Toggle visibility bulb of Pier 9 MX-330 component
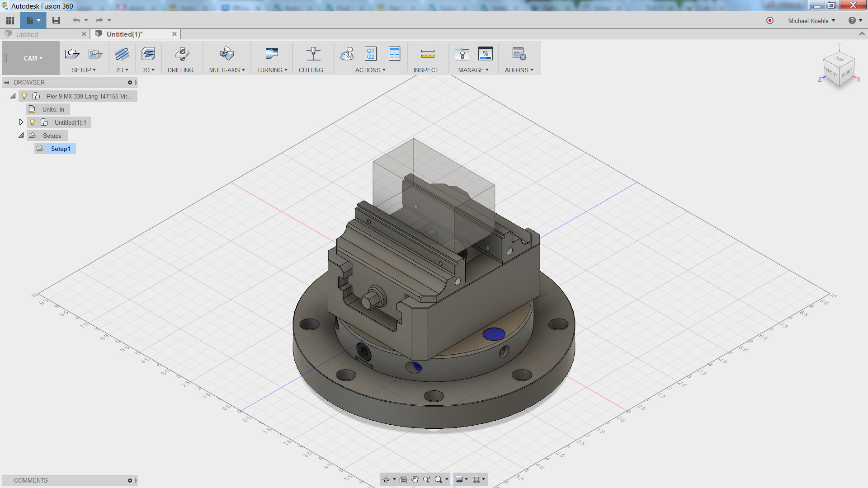This screenshot has height=488, width=868. [x=24, y=96]
